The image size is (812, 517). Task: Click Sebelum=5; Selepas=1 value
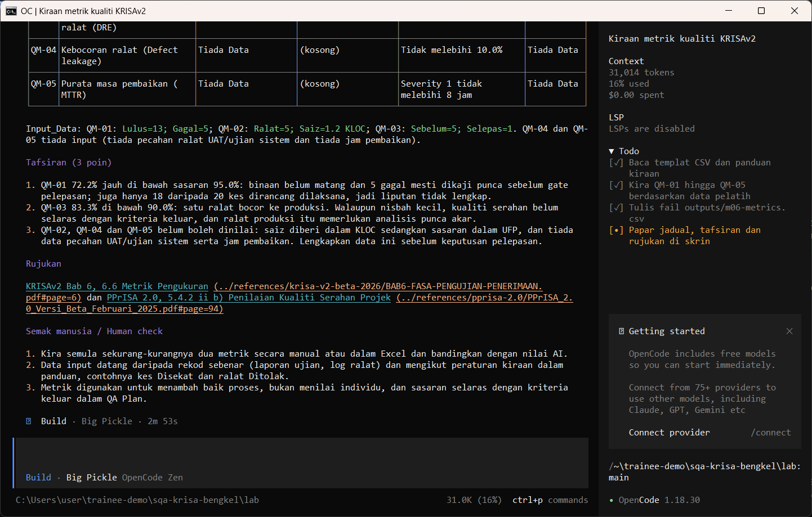(x=462, y=129)
